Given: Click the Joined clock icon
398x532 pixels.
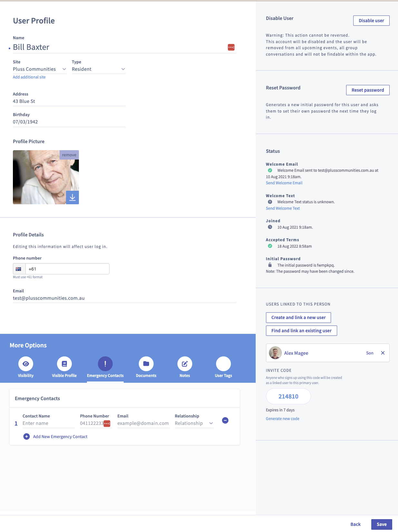Looking at the screenshot, I should (x=270, y=227).
